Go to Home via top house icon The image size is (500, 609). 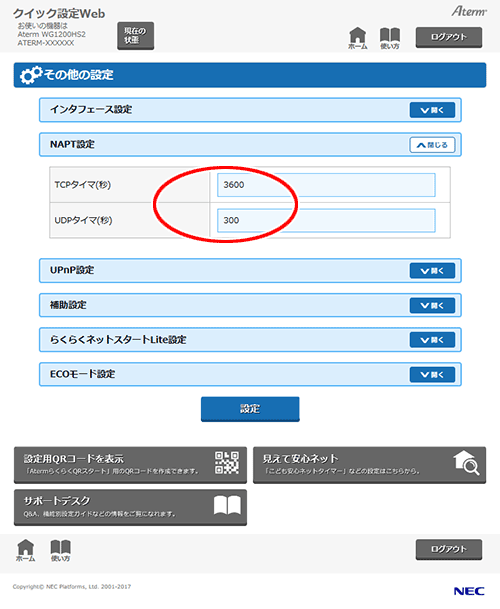[357, 38]
